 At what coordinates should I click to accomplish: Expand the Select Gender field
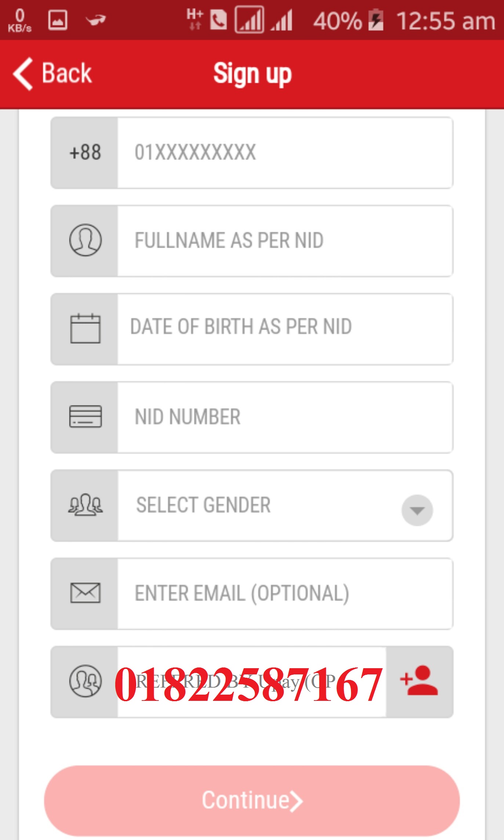257,505
